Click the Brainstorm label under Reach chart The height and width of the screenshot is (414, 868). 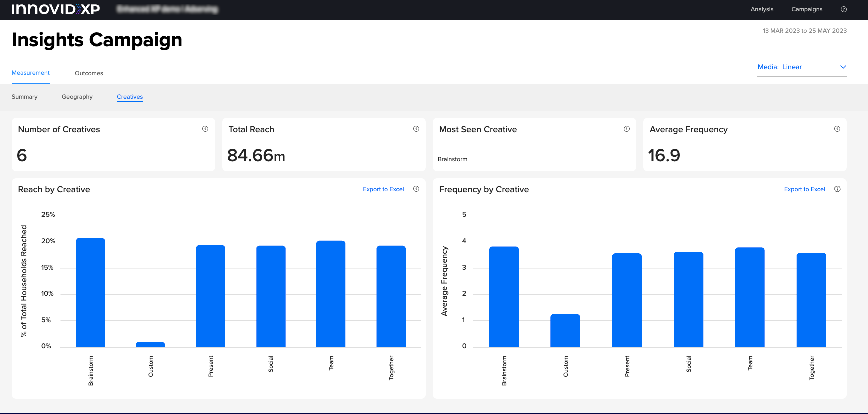click(91, 371)
